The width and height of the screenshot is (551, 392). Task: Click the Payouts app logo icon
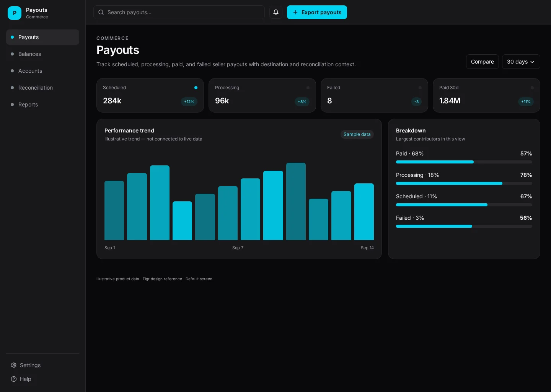(15, 13)
